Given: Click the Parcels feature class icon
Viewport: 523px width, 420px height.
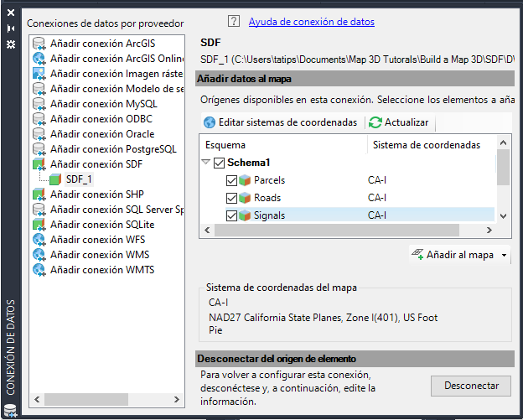Looking at the screenshot, I should click(246, 180).
